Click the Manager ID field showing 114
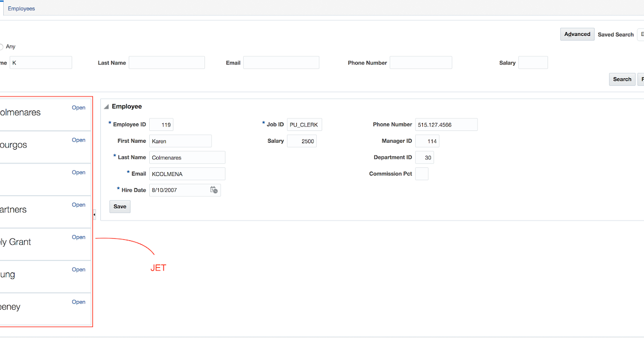 [x=427, y=141]
